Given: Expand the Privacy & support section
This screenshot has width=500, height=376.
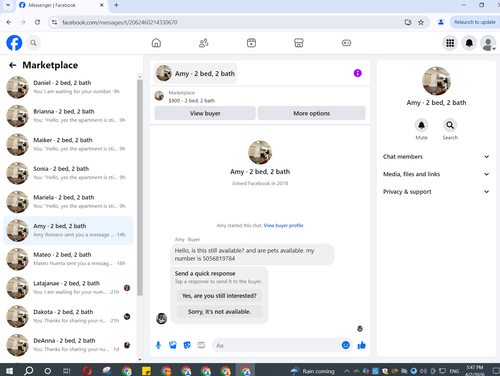Looking at the screenshot, I should [x=436, y=192].
